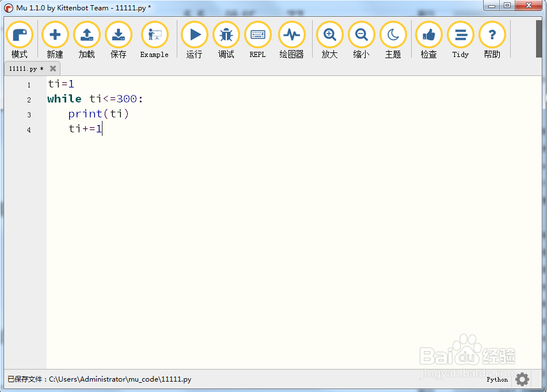The image size is (547, 392).
Task: Tidy the code with Tidy icon
Action: pos(460,35)
